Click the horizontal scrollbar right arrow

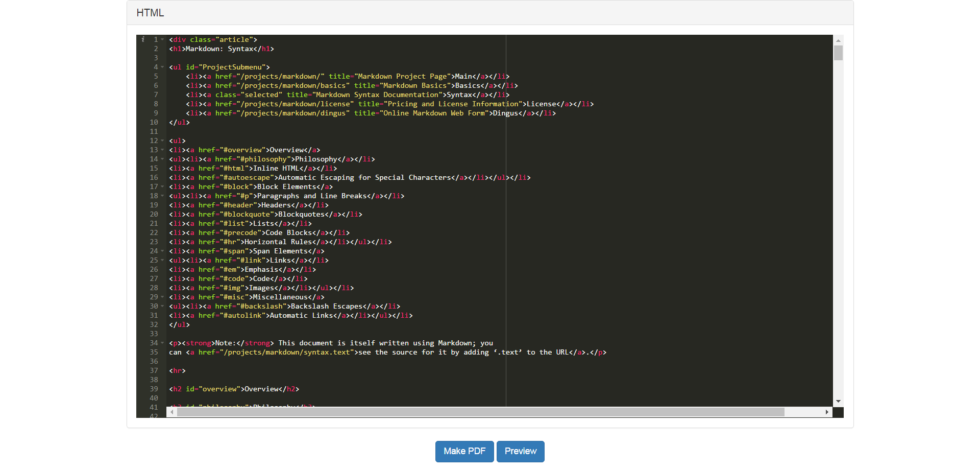tap(827, 412)
